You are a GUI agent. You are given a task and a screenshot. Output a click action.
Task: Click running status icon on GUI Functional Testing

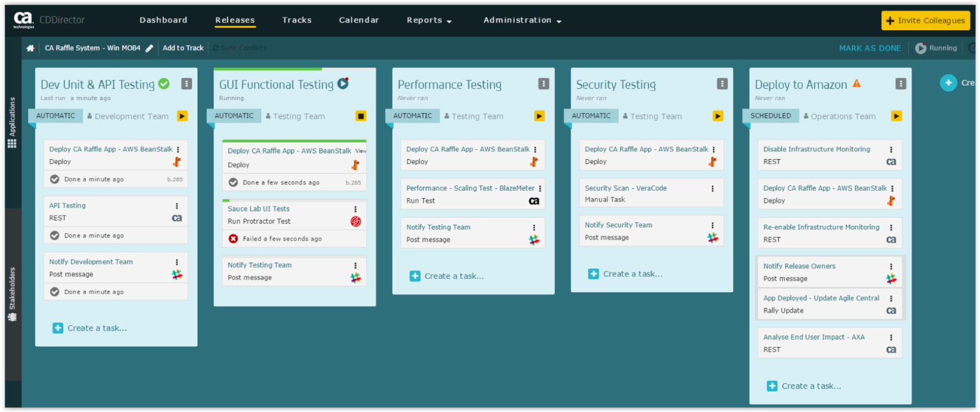(x=343, y=83)
